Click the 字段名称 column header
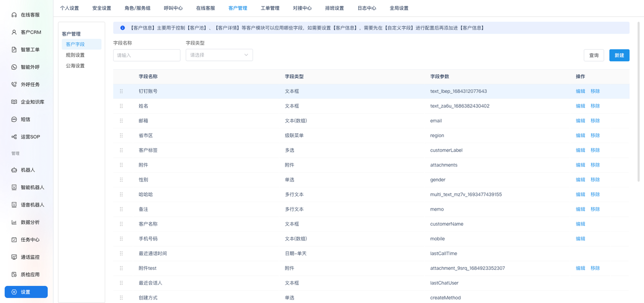Viewport: 644px width, 303px height. click(148, 77)
